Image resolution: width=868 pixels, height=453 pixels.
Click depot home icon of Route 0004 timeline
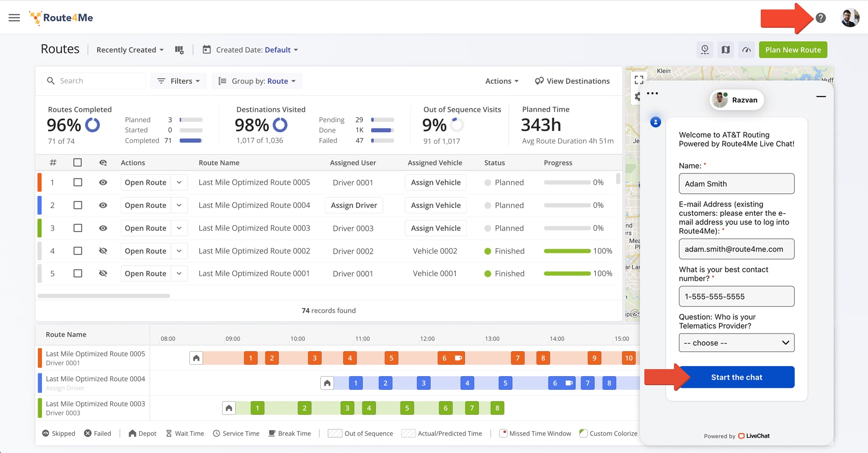[x=327, y=383]
